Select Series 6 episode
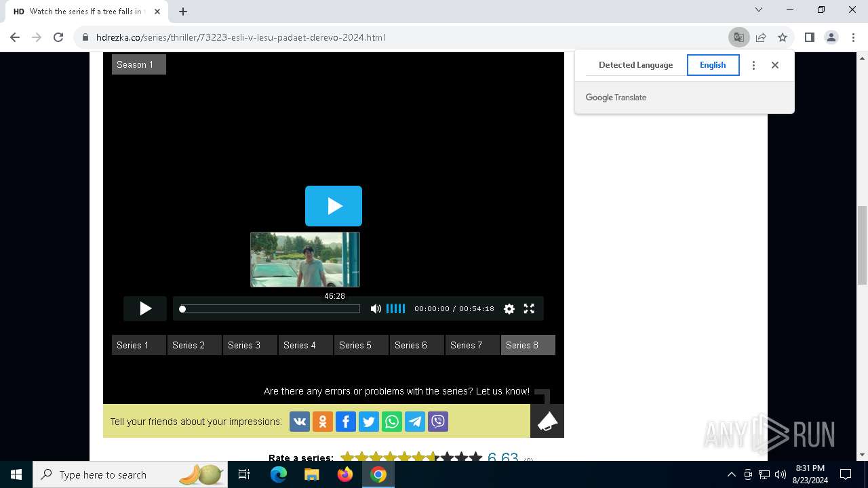 (x=417, y=345)
